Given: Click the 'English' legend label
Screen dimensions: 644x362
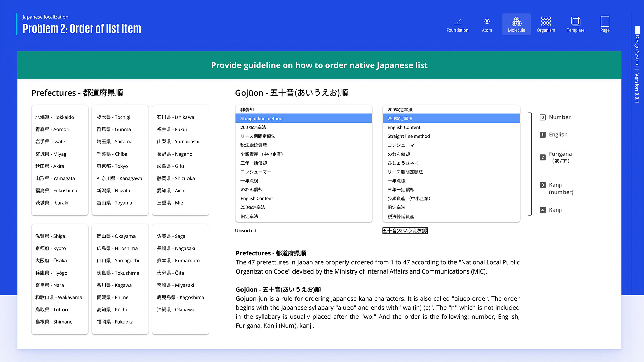Looking at the screenshot, I should coord(558,135).
